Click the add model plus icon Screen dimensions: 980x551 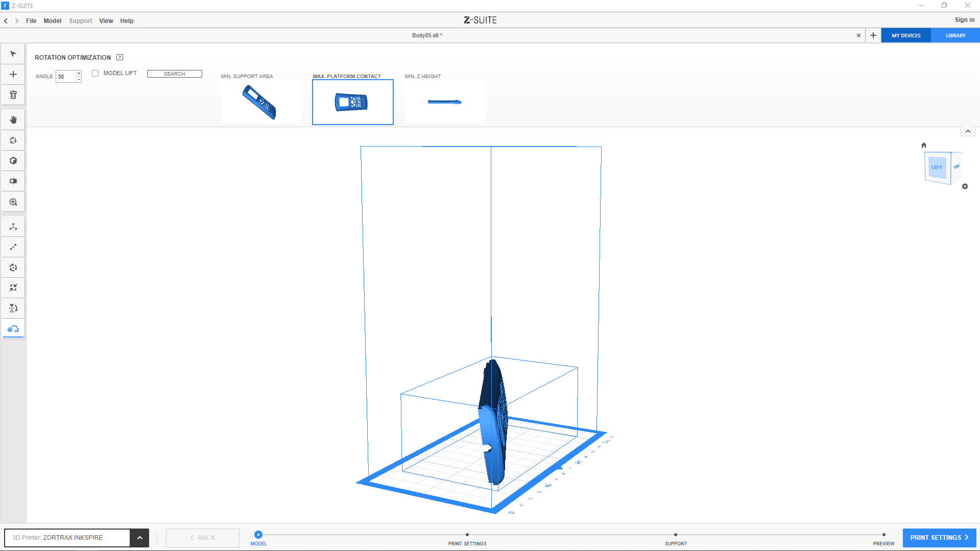pos(13,75)
